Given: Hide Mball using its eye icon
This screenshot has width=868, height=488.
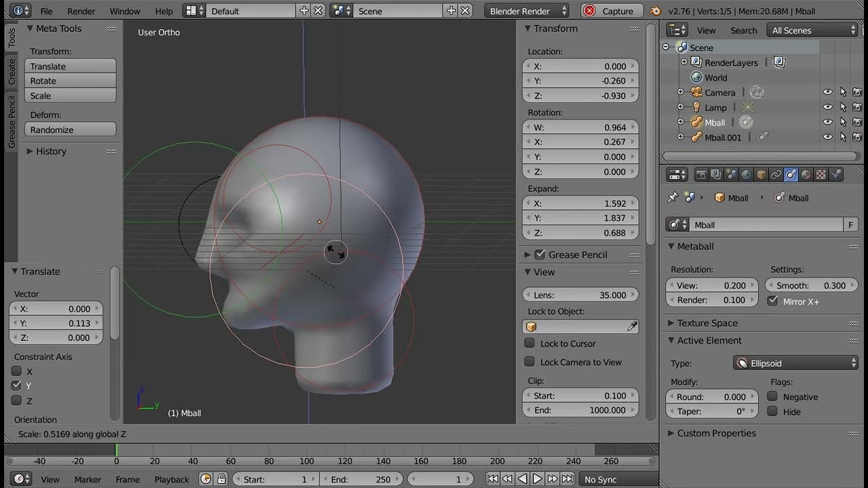Looking at the screenshot, I should click(x=828, y=122).
